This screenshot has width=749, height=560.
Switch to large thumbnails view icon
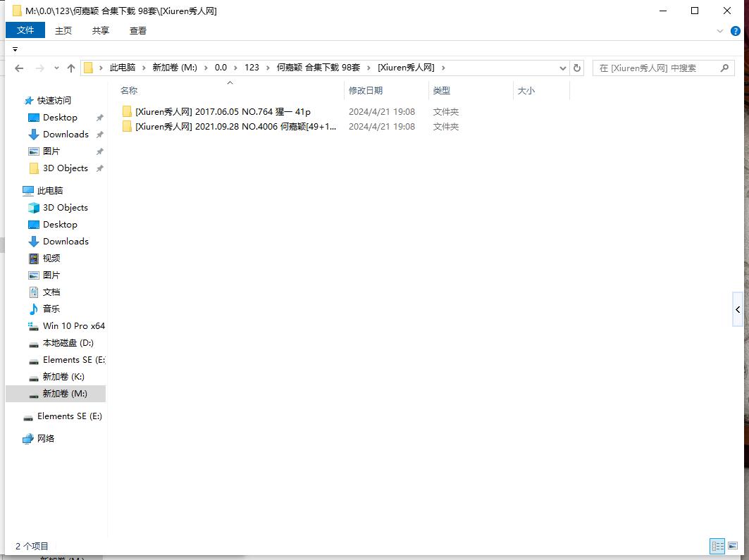pyautogui.click(x=733, y=546)
